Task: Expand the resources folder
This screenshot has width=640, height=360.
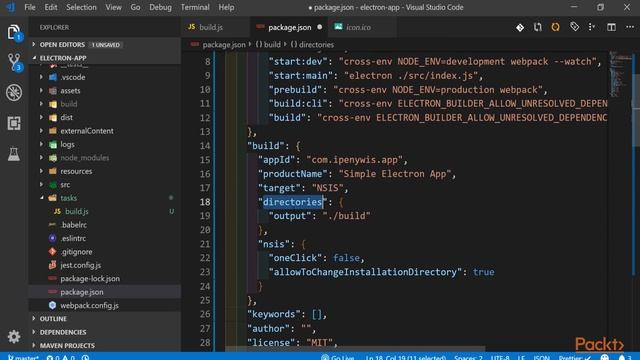Action: click(41, 171)
